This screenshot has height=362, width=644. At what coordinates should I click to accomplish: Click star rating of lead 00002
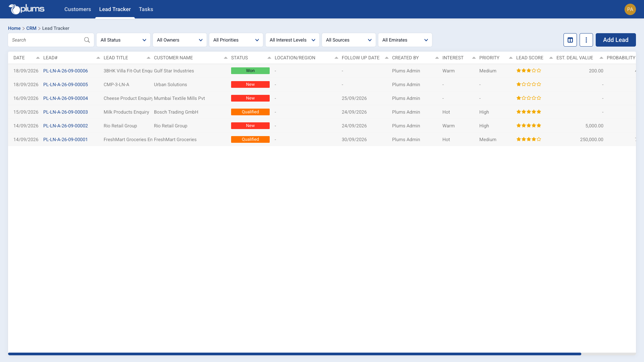click(529, 126)
